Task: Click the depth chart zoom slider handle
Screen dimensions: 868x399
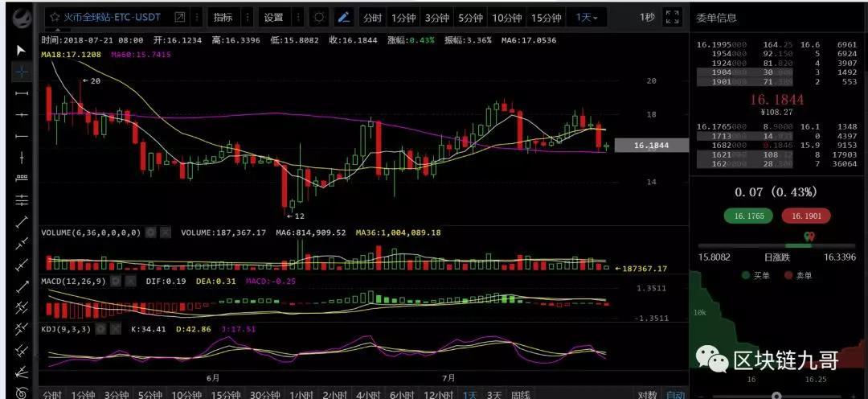Action: tap(776, 396)
